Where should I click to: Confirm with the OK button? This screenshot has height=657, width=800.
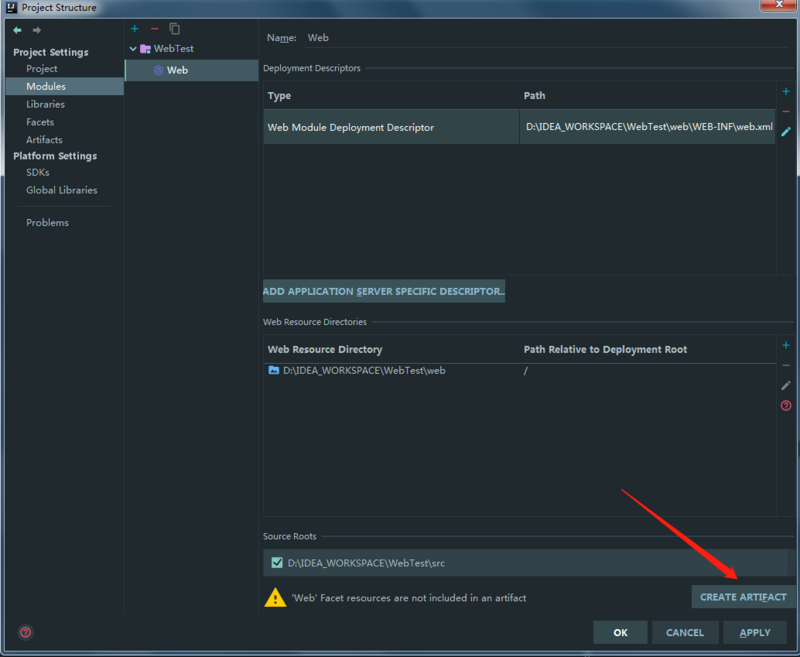(x=620, y=633)
